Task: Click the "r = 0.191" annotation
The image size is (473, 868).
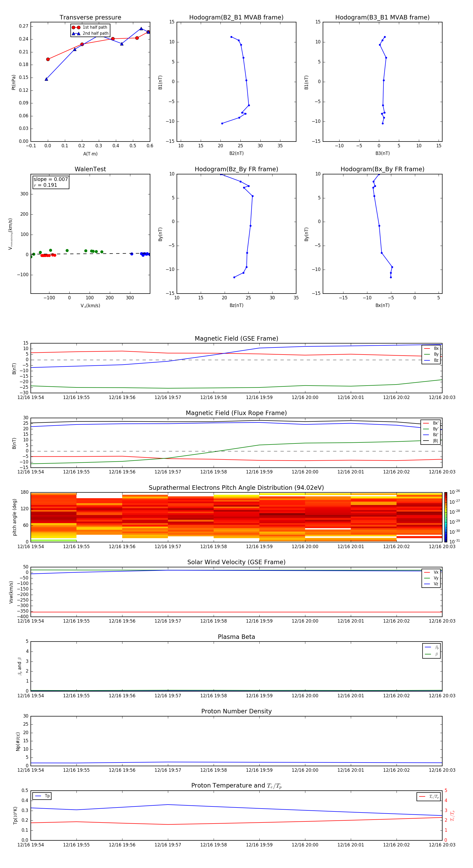Action: click(x=45, y=185)
